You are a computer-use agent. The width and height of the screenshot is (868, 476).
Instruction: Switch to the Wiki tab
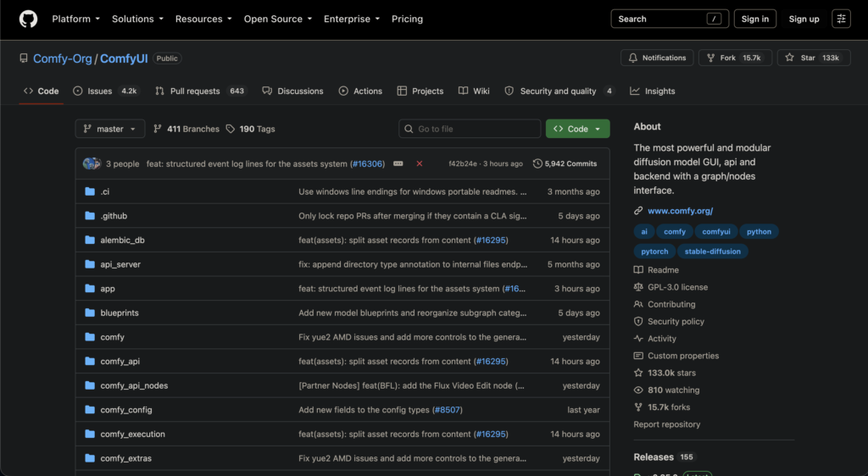[x=474, y=91]
